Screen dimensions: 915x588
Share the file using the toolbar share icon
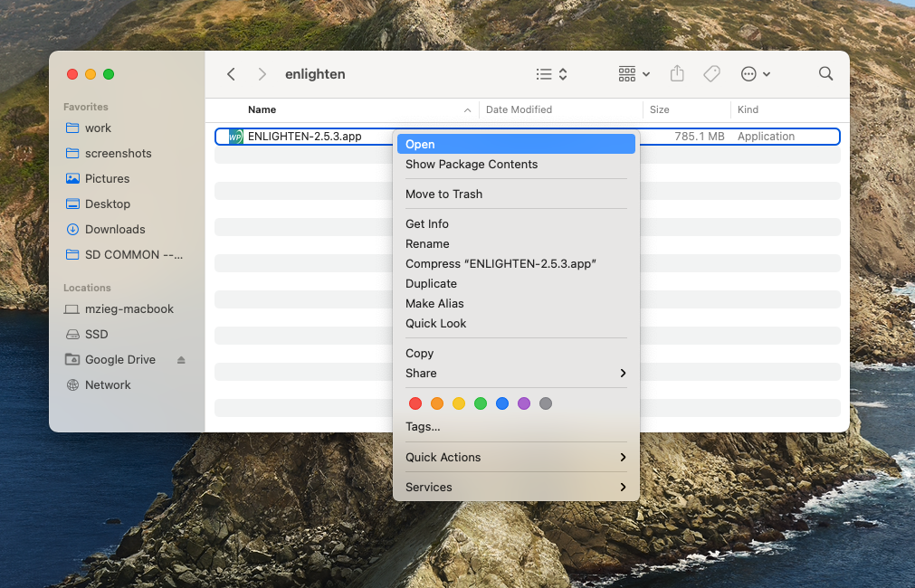[x=676, y=74]
